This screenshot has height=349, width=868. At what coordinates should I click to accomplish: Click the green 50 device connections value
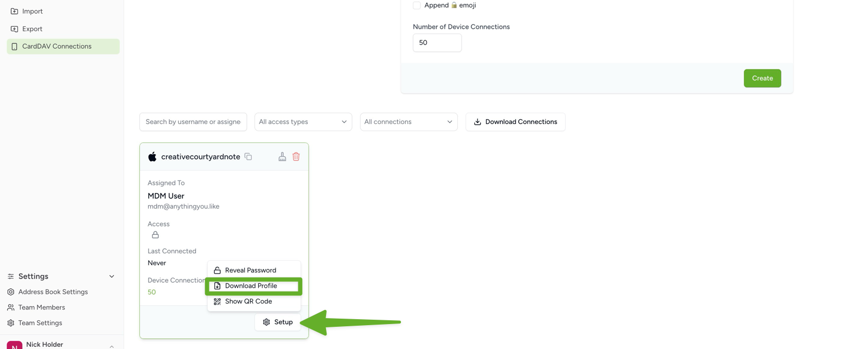pos(152,292)
